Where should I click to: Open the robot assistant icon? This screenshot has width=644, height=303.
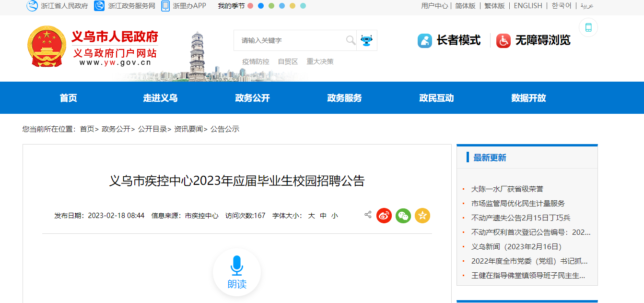367,40
